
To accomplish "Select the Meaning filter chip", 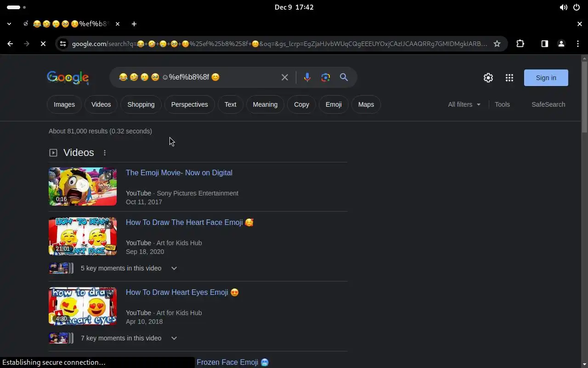I will click(x=265, y=104).
